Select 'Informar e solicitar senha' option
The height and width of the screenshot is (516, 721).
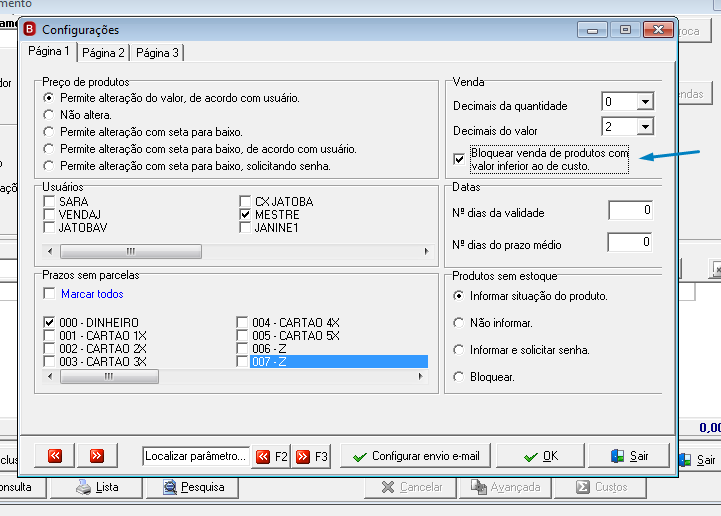click(458, 350)
